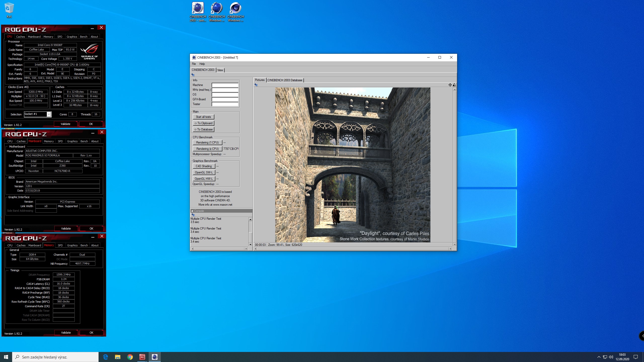Minimize the top CPU-Z CPU window
644x362 pixels.
point(92,28)
